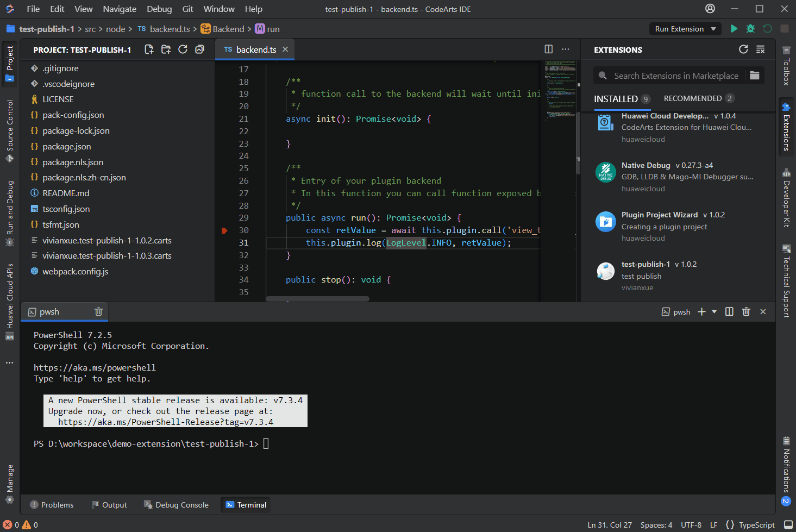This screenshot has width=796, height=532.
Task: Open the user account icon
Action: point(710,9)
